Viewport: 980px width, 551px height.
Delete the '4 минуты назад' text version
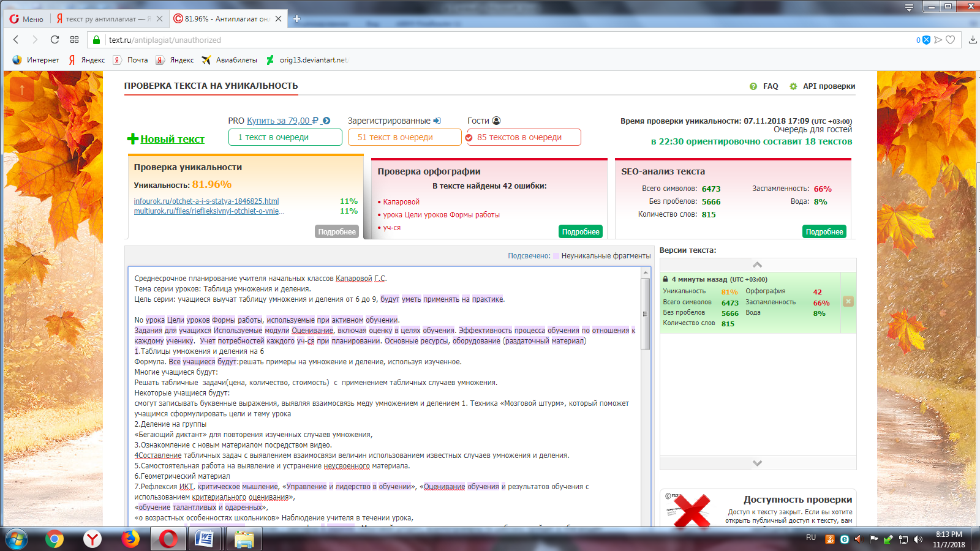[848, 301]
